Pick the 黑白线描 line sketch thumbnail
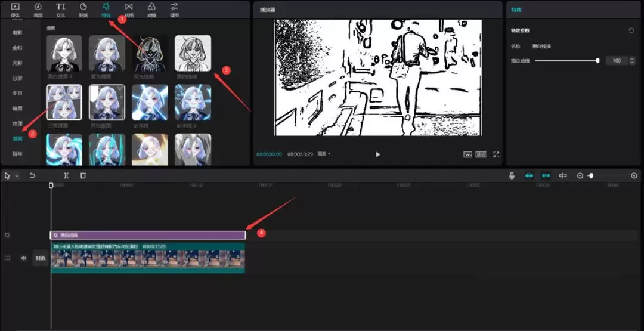Screen dimensions: 644x331 (193, 53)
